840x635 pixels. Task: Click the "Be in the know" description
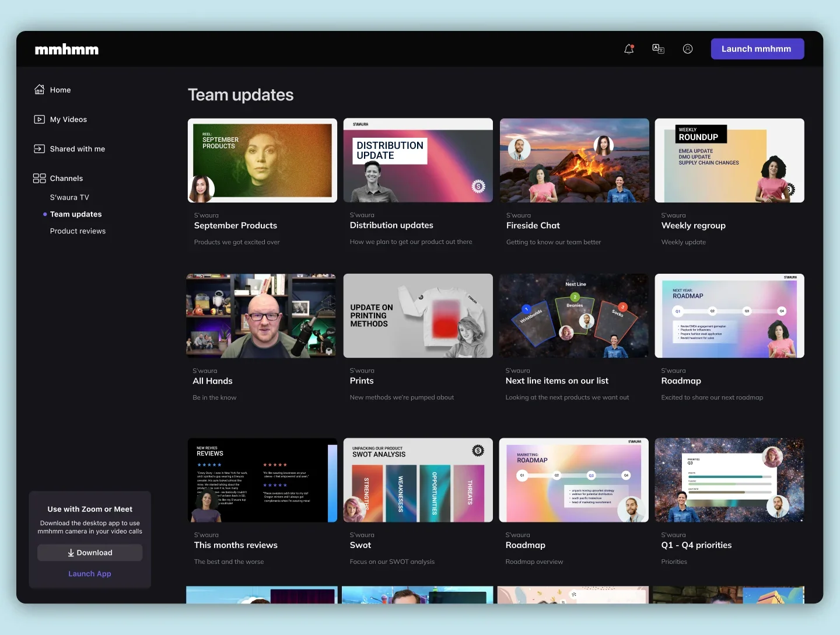[x=215, y=397]
